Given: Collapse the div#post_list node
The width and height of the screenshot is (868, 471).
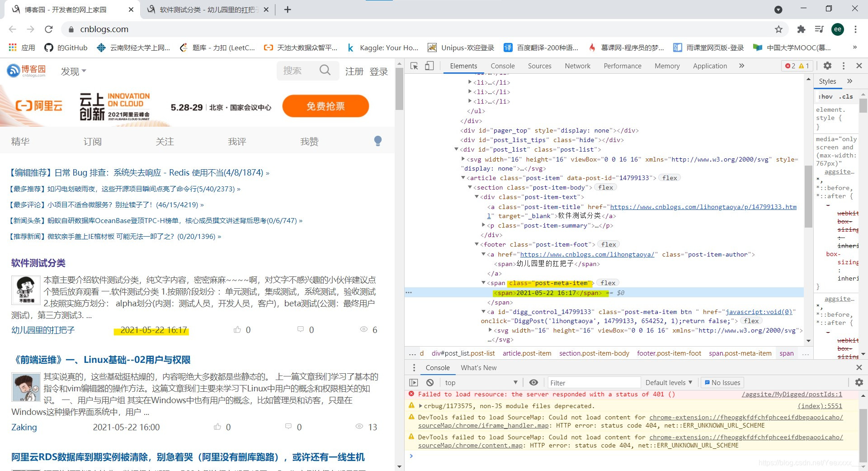Looking at the screenshot, I should pyautogui.click(x=456, y=149).
